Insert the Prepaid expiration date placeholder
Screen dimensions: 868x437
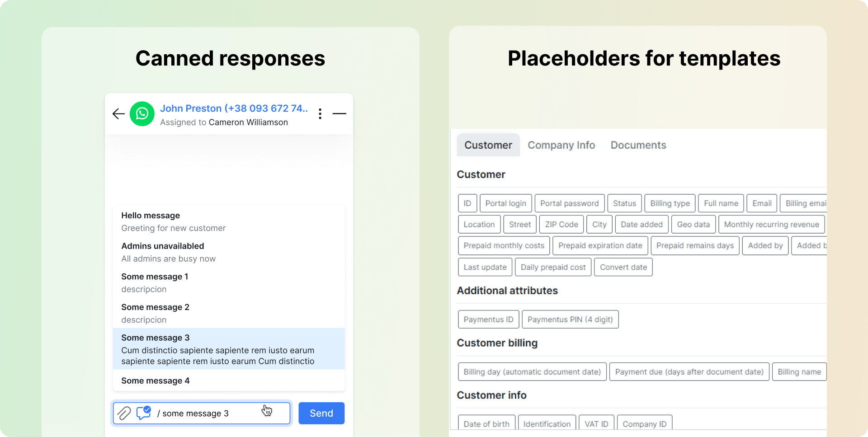[x=600, y=246]
